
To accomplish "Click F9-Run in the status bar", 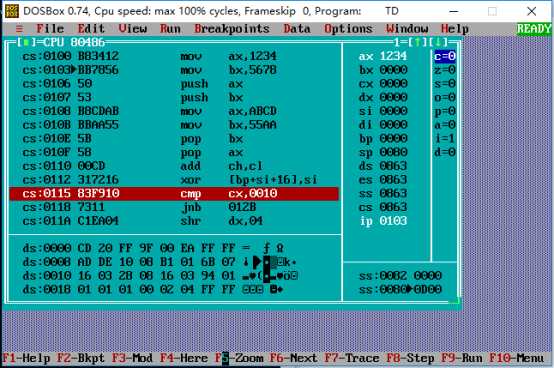I will [x=462, y=358].
